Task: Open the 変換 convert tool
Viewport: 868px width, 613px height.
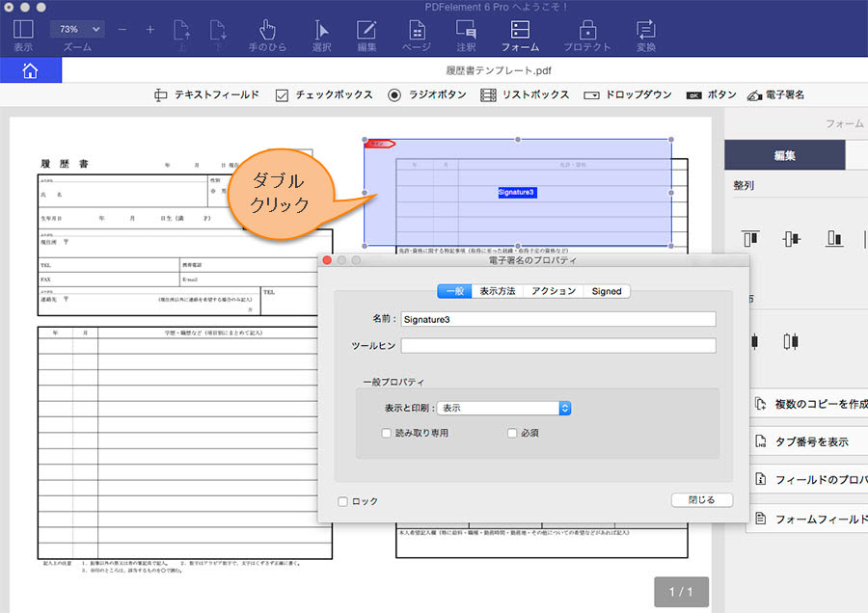Action: point(646,35)
